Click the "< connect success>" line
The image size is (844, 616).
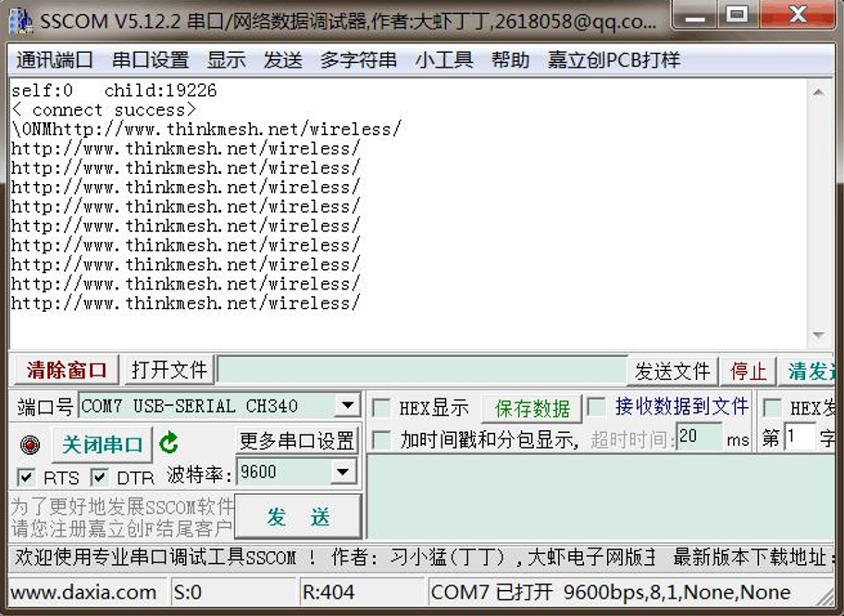click(104, 110)
